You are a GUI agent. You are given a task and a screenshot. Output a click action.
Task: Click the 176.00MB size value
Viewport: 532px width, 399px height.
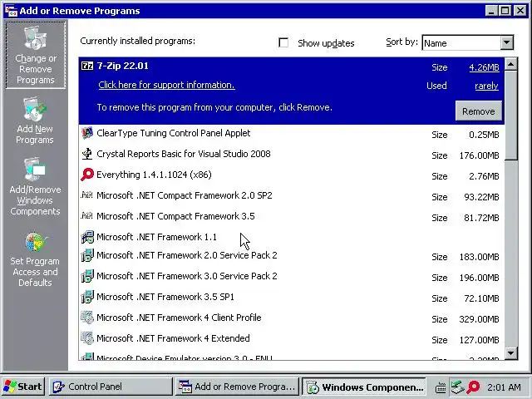pyautogui.click(x=479, y=155)
